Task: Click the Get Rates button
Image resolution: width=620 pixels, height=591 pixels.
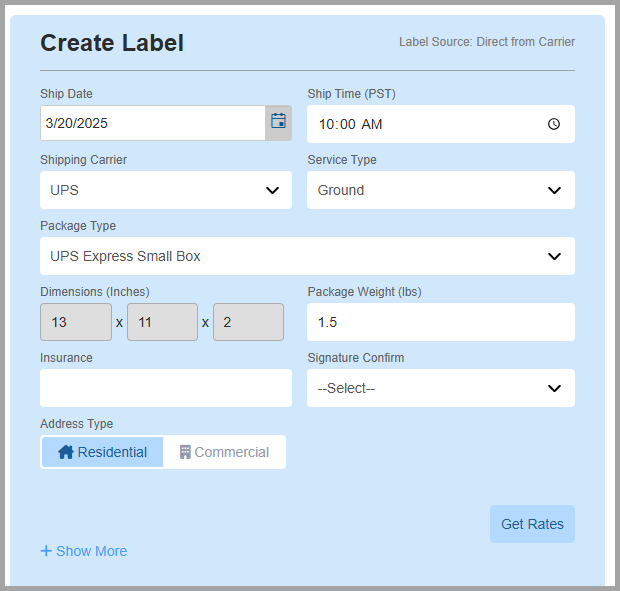Action: (x=532, y=524)
